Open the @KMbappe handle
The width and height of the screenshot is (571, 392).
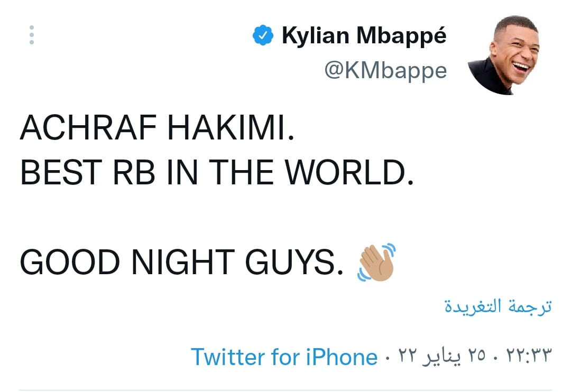point(385,70)
